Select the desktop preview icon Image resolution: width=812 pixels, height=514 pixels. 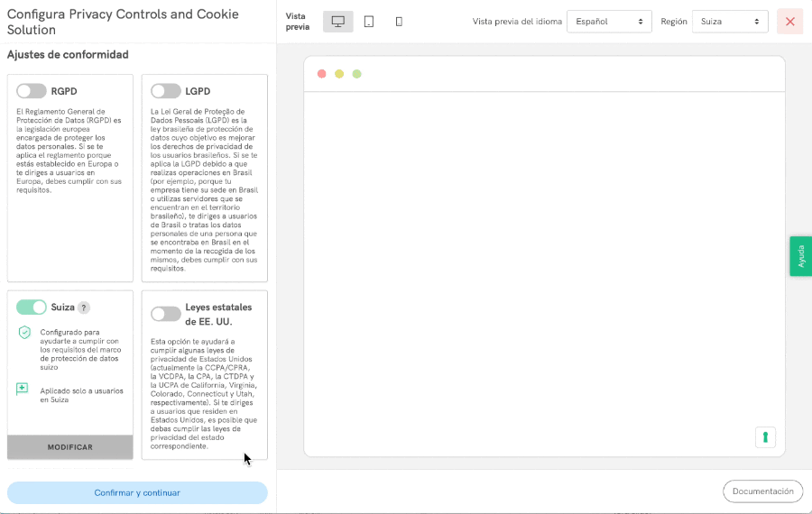click(x=338, y=22)
